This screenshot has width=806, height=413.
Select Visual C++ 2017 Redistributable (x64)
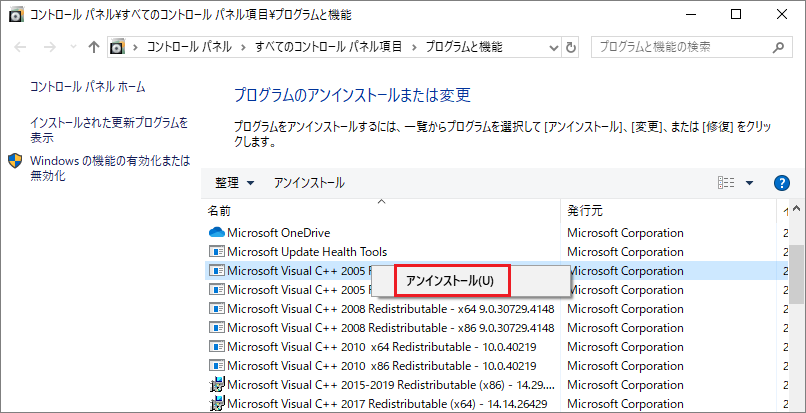(387, 404)
